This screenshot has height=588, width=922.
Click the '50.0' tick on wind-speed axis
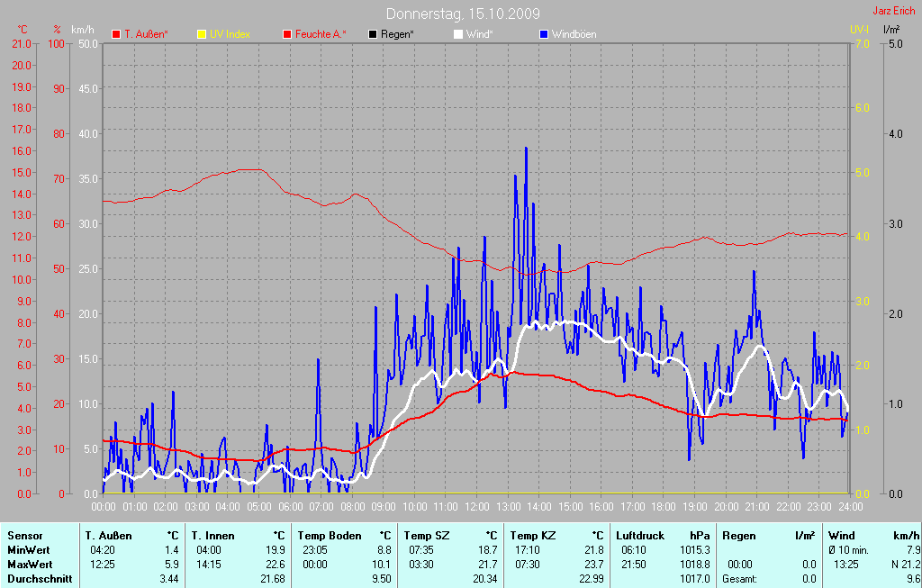click(x=88, y=43)
